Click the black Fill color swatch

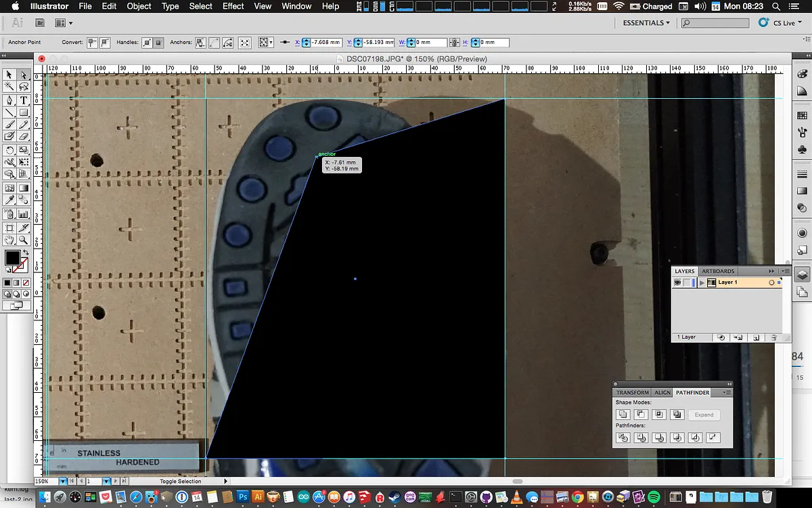(x=12, y=258)
